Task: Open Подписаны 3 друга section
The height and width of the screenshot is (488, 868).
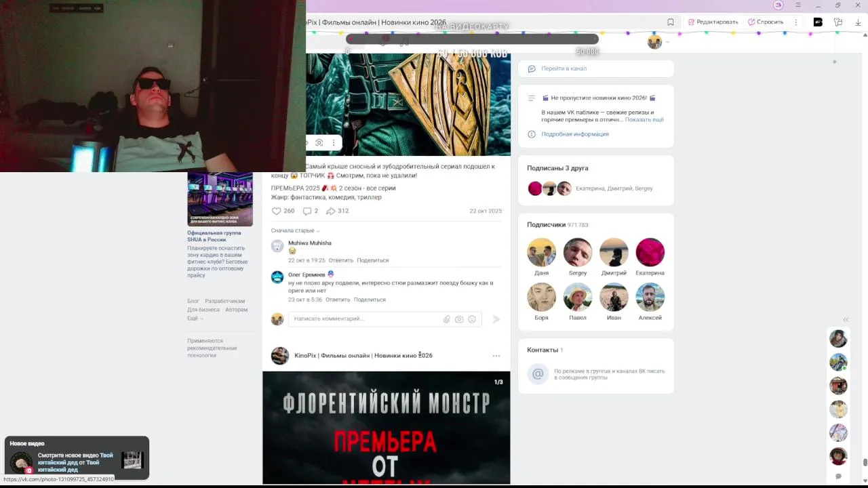Action: click(557, 168)
